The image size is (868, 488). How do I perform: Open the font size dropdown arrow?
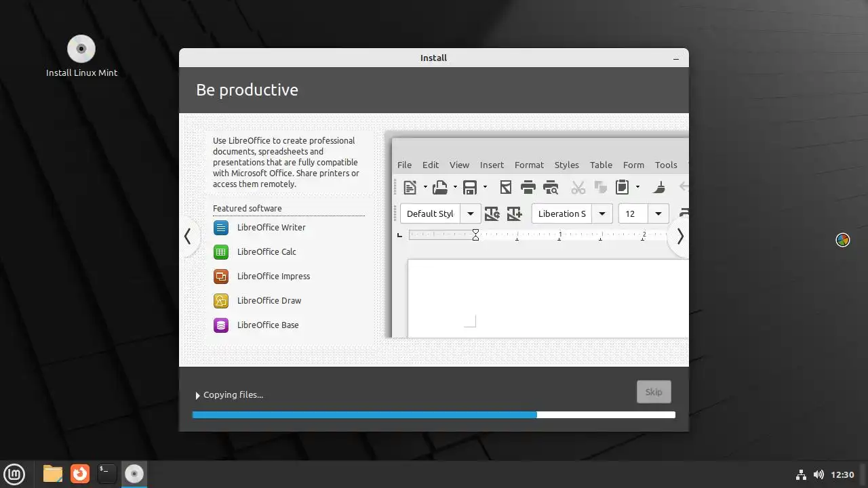click(x=658, y=213)
